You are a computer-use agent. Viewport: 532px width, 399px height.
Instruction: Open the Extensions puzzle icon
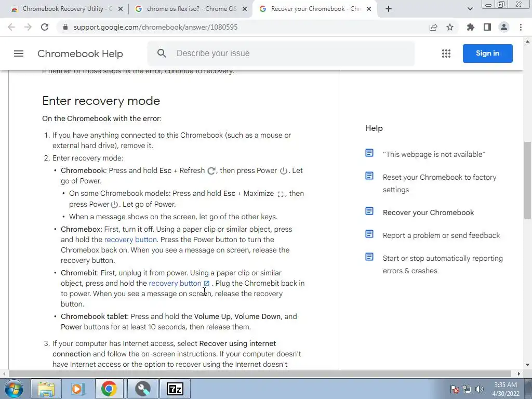[470, 27]
